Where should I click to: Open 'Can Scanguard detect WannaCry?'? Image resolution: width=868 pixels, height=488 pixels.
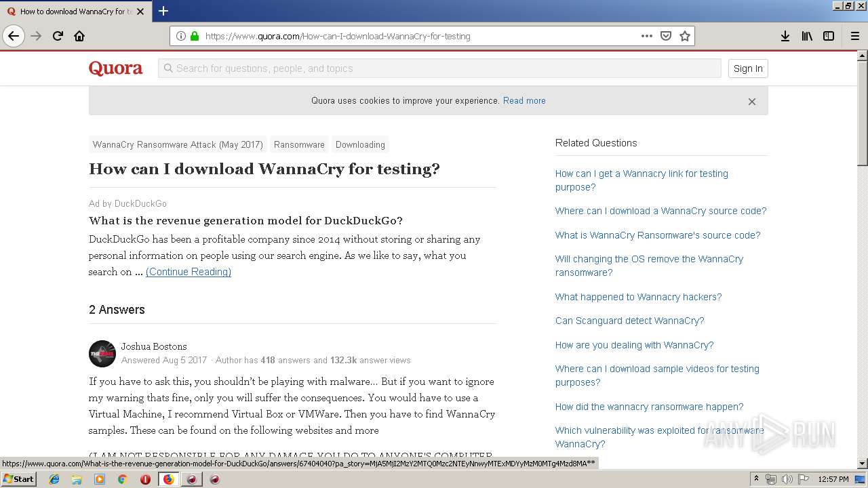coord(630,321)
